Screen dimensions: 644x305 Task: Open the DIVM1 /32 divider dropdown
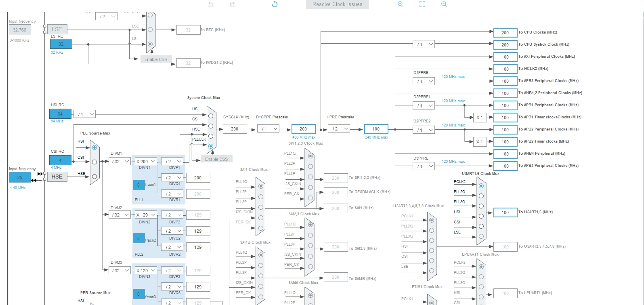[x=119, y=161]
